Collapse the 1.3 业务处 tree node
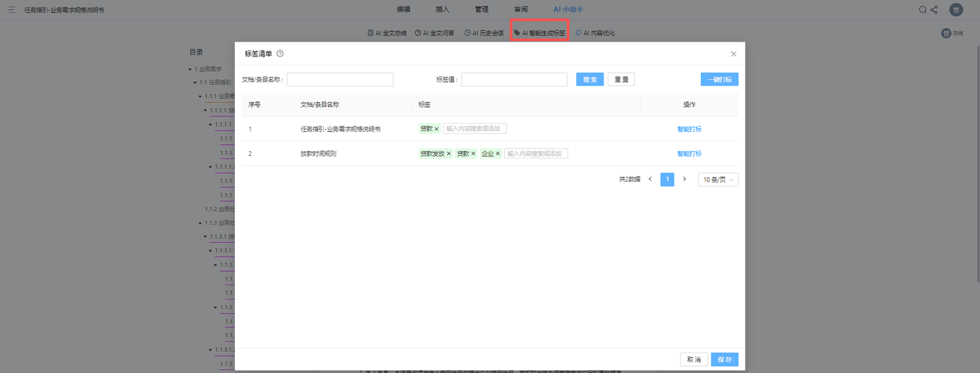 (201, 223)
